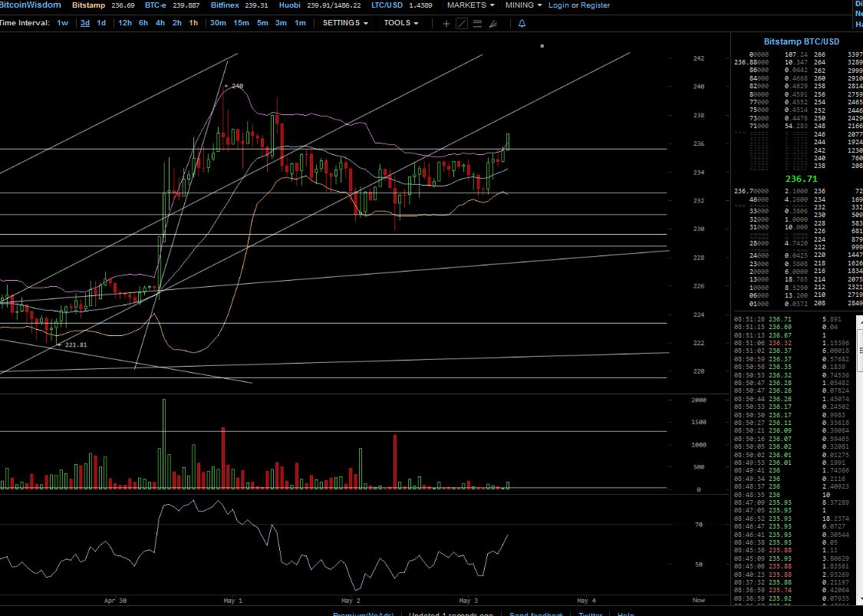Select the 3d time interval
863x616 pixels.
point(84,23)
